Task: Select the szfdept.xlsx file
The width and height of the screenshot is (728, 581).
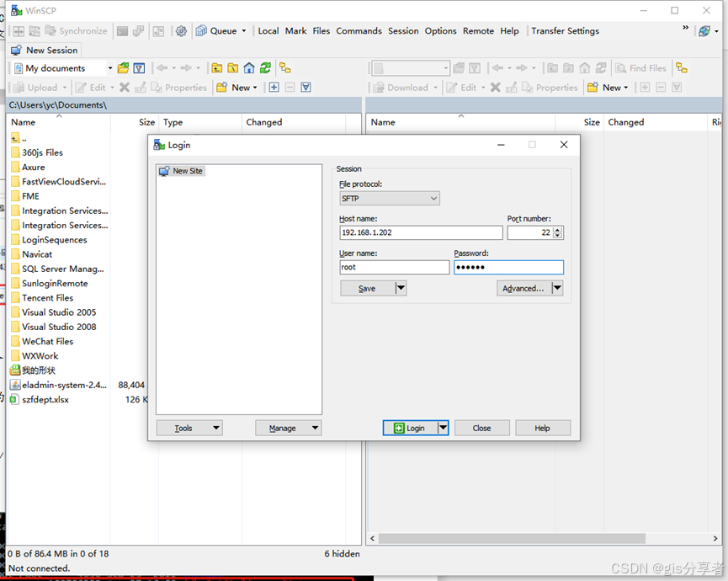Action: (x=45, y=400)
